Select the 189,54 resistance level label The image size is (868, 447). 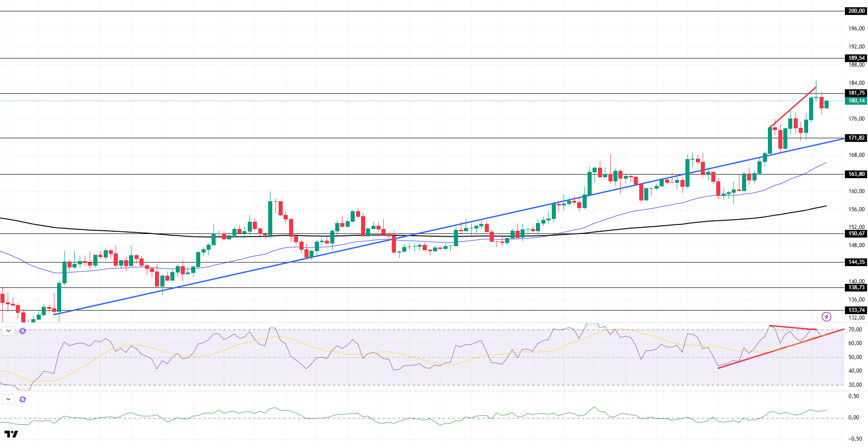pyautogui.click(x=856, y=58)
